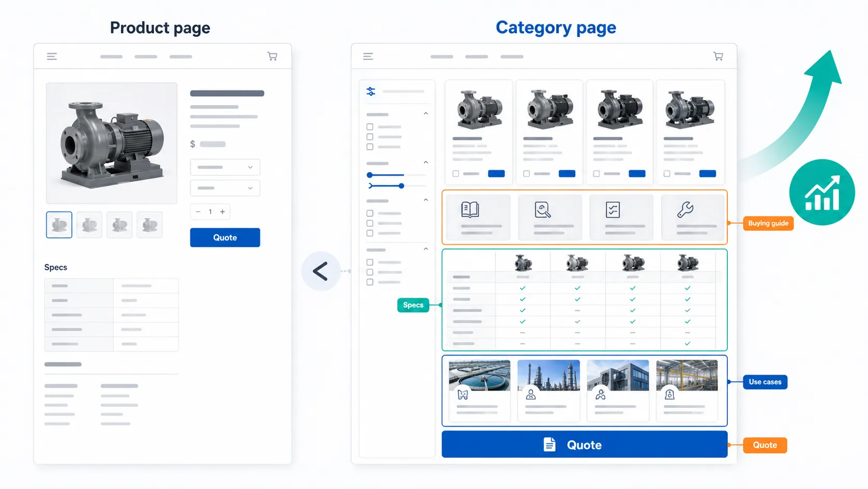Image resolution: width=868 pixels, height=489 pixels.
Task: Click the green growth chart circle icon
Action: coord(822,192)
